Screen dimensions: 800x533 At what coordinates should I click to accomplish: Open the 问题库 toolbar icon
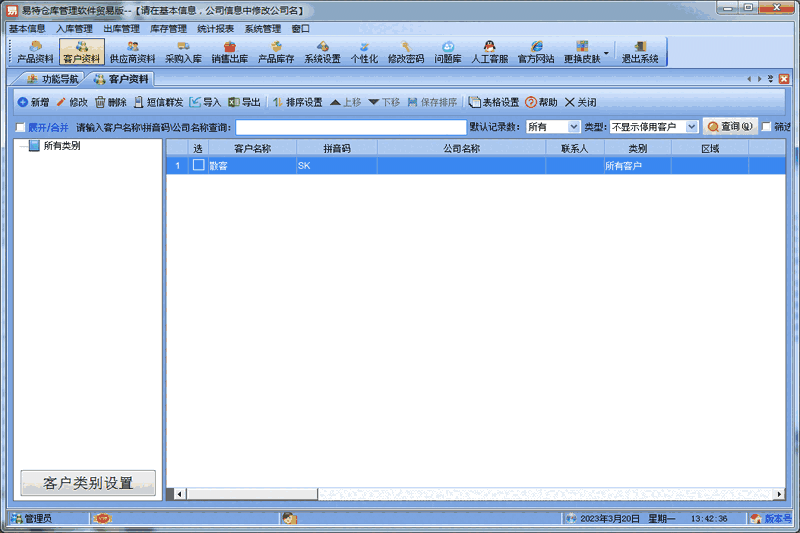448,52
